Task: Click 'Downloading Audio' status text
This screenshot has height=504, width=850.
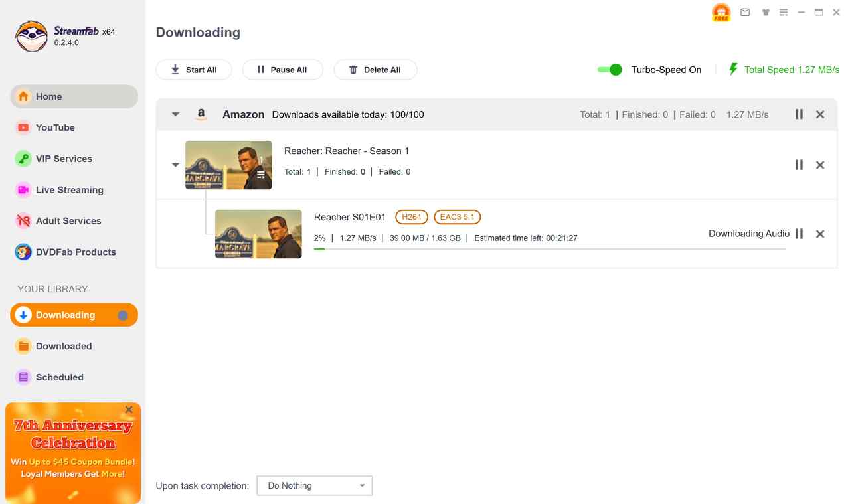Action: tap(749, 234)
